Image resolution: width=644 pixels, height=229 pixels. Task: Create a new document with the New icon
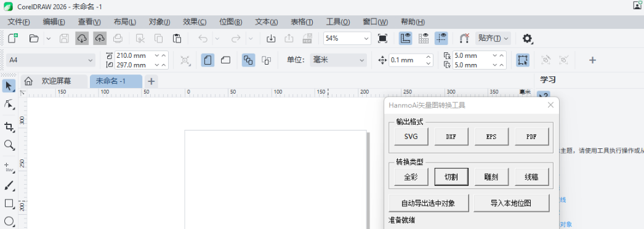click(13, 39)
